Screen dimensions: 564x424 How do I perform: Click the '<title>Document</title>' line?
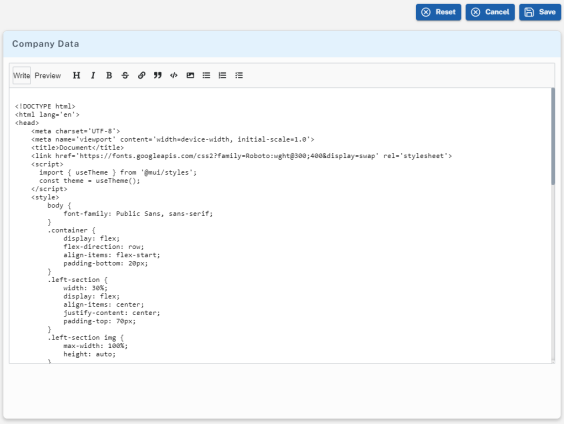point(77,148)
